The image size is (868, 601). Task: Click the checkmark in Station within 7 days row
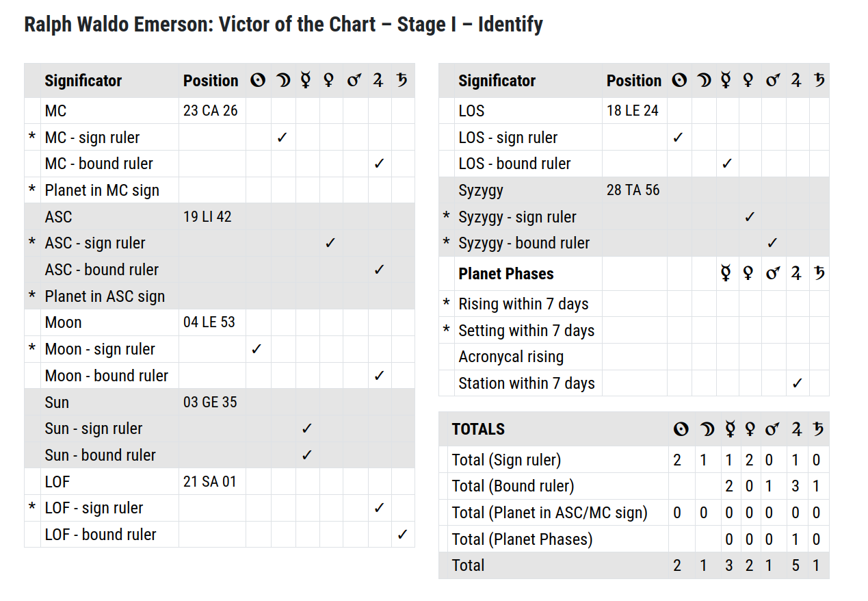pos(797,383)
